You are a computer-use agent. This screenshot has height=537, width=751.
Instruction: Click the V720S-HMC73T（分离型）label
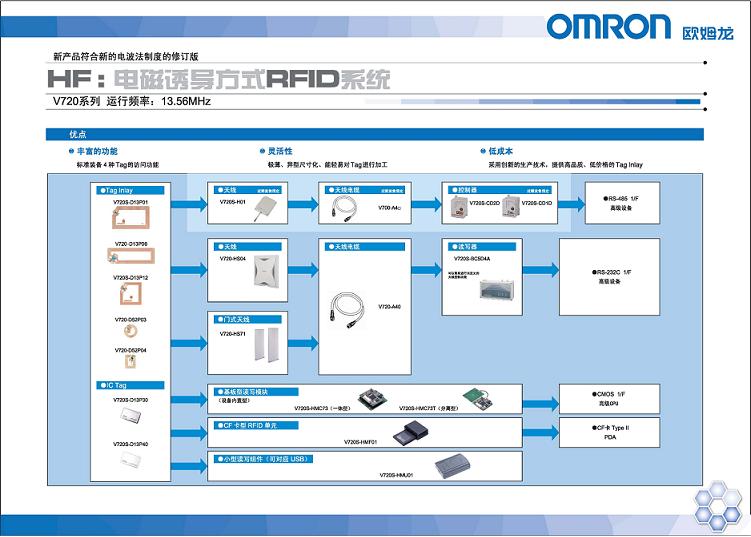click(x=428, y=408)
